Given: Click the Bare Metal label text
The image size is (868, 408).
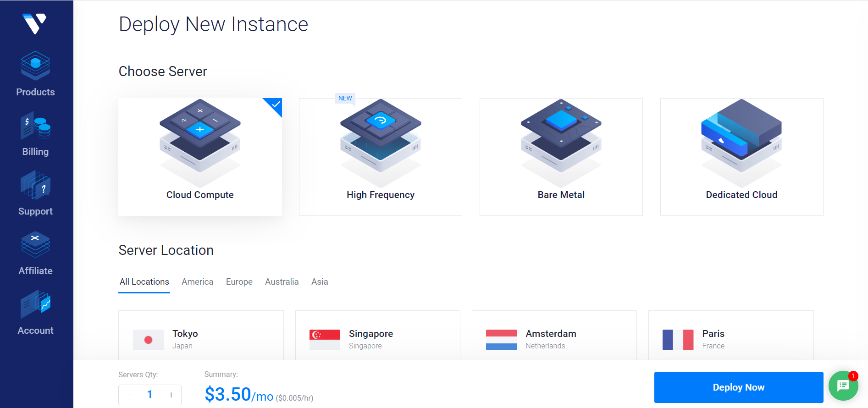Looking at the screenshot, I should [561, 195].
